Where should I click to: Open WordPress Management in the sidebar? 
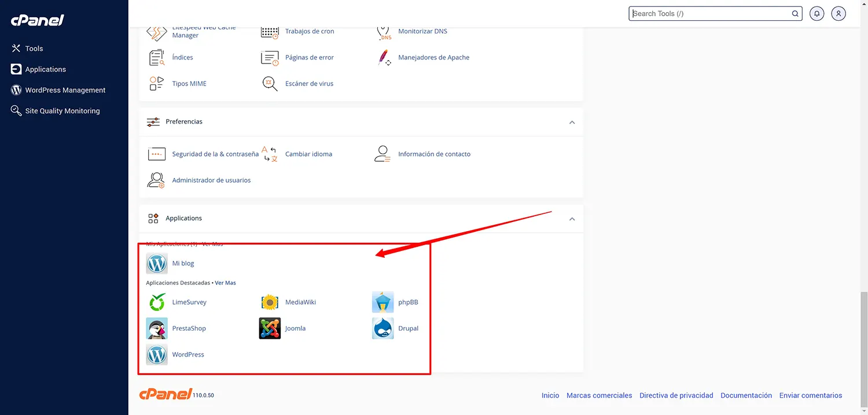tap(64, 90)
